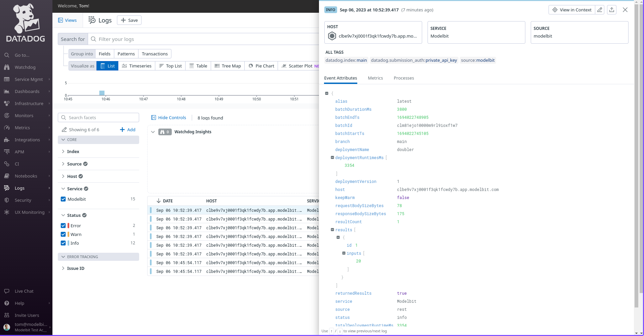Close the log details panel
Viewport: 644px width, 336px height.
[x=625, y=10]
